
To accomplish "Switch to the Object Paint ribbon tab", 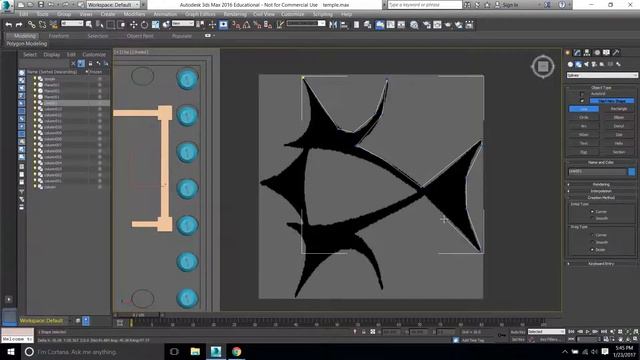I will coord(140,36).
